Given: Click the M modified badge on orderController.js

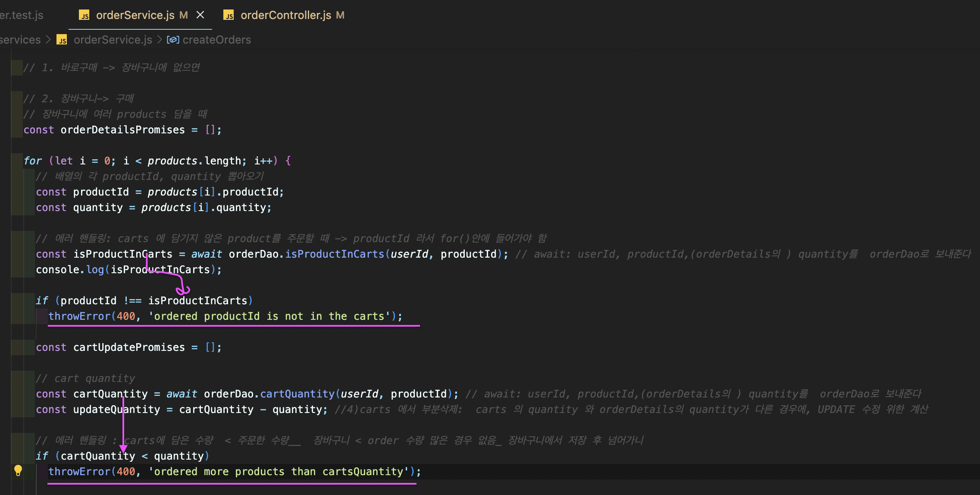Looking at the screenshot, I should point(340,16).
